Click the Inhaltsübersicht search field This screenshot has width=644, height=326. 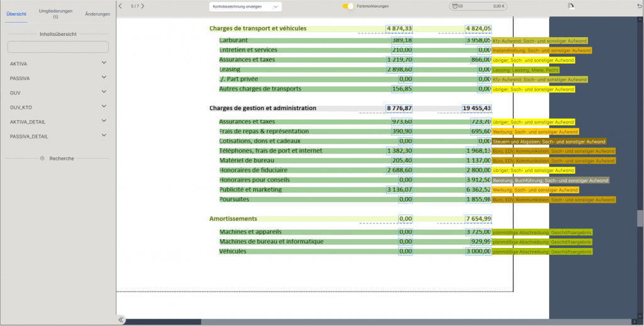(x=58, y=47)
